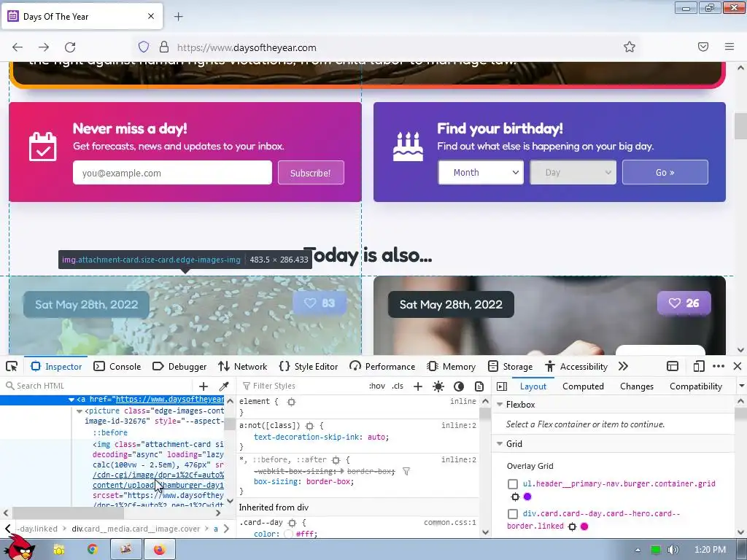Highlight a:not([class]) selector matches icon
Screen dimensions: 747x560
tap(309, 426)
